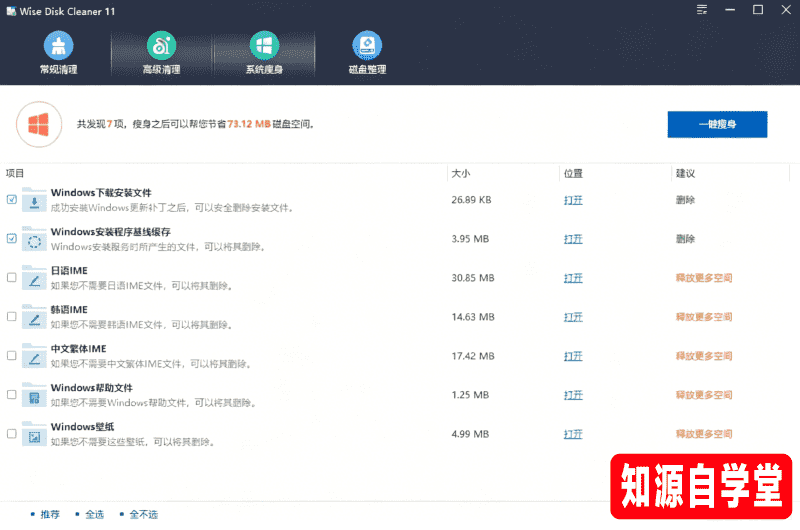Check the 中文繁体IME checkbox
The height and width of the screenshot is (530, 800).
click(12, 356)
